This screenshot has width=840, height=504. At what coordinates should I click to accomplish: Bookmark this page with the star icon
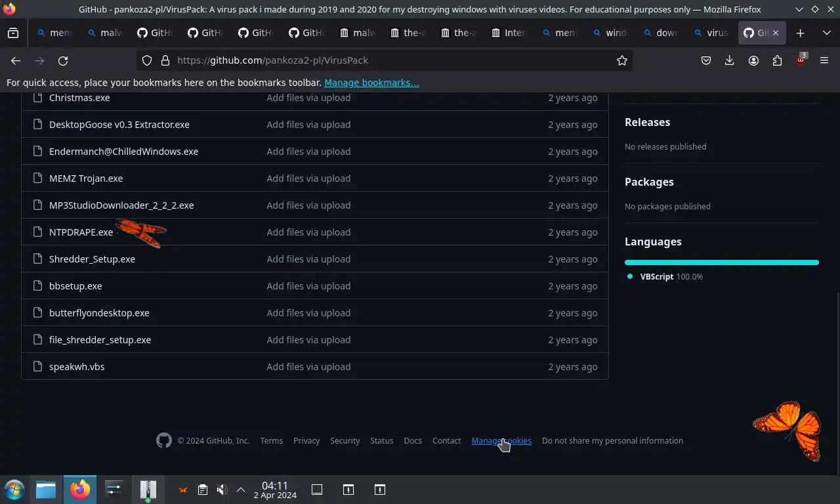pyautogui.click(x=622, y=60)
